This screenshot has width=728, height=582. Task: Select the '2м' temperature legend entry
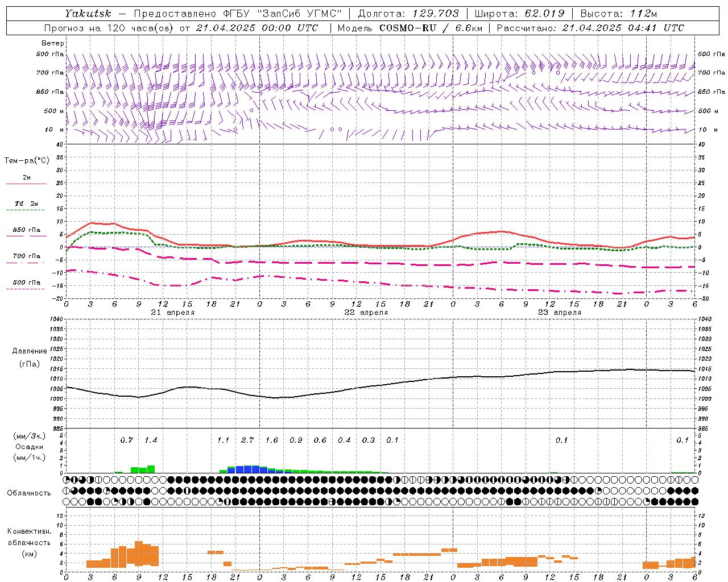(x=27, y=178)
